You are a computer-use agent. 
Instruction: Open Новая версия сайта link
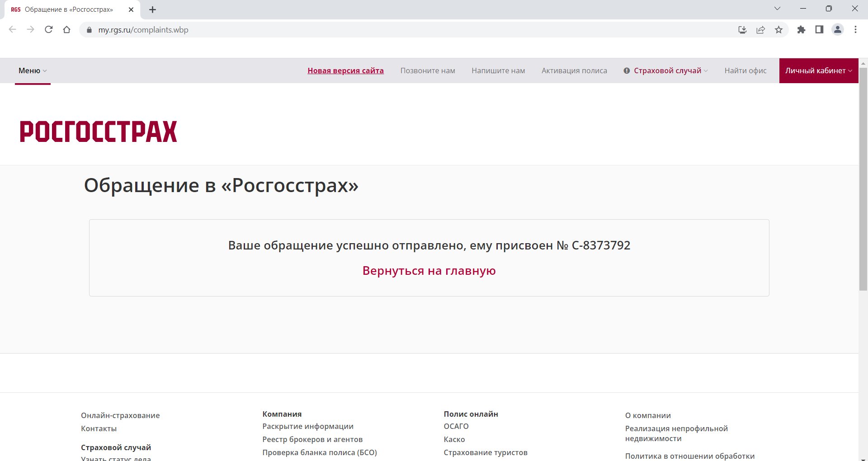pyautogui.click(x=345, y=71)
